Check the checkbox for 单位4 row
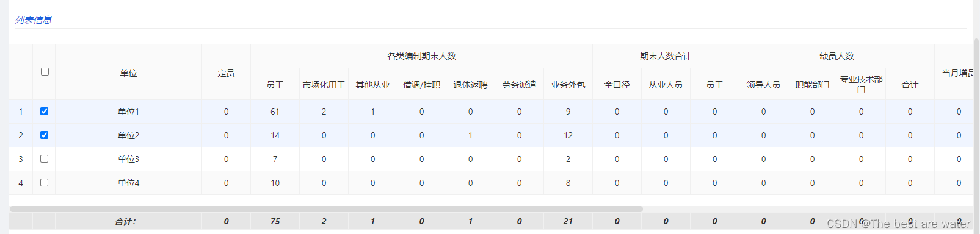980x234 pixels. pos(44,183)
